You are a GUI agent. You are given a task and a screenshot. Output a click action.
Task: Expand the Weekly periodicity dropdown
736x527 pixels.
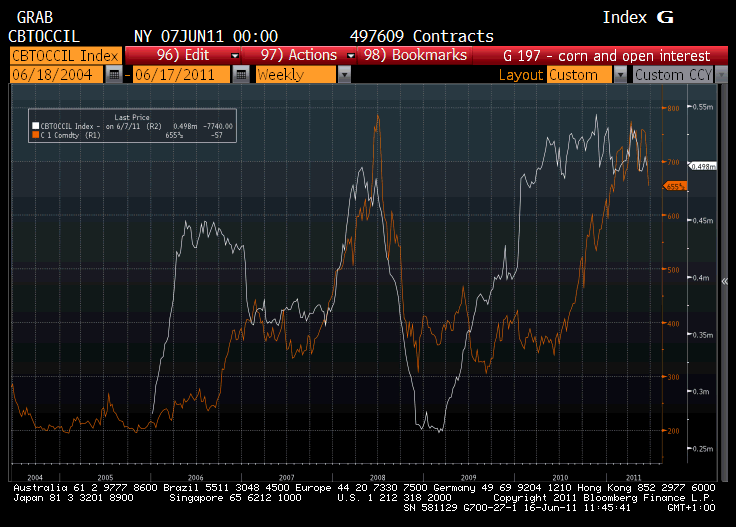point(344,75)
